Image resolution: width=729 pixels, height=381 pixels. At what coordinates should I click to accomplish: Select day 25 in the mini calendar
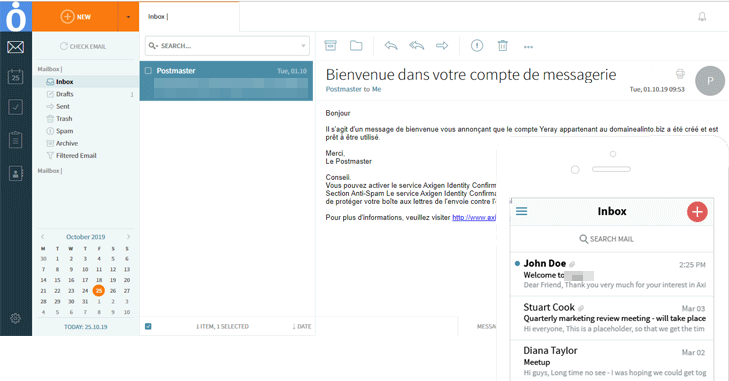[99, 291]
